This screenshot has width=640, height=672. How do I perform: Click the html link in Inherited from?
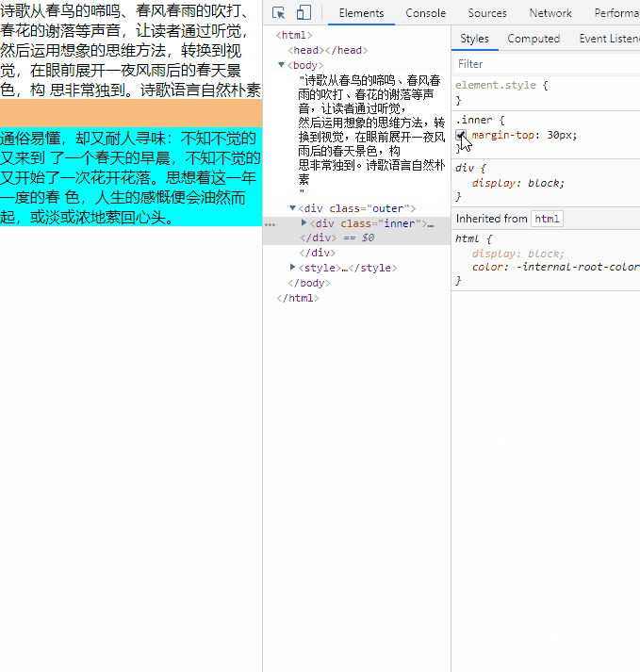click(x=547, y=219)
